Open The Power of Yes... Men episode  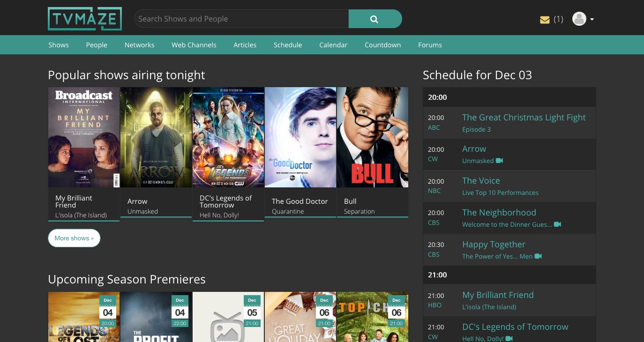(497, 256)
